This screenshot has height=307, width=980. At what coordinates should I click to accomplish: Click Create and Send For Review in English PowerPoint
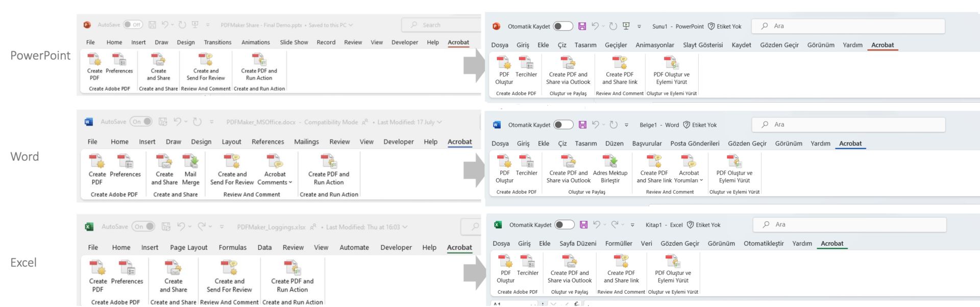click(206, 66)
